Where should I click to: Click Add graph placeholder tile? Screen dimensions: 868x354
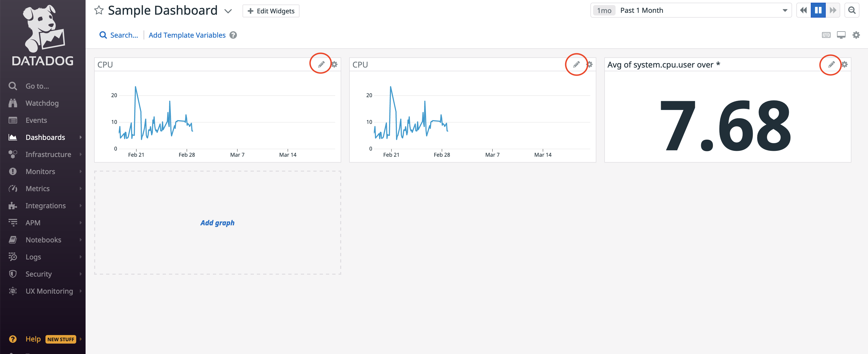tap(217, 223)
